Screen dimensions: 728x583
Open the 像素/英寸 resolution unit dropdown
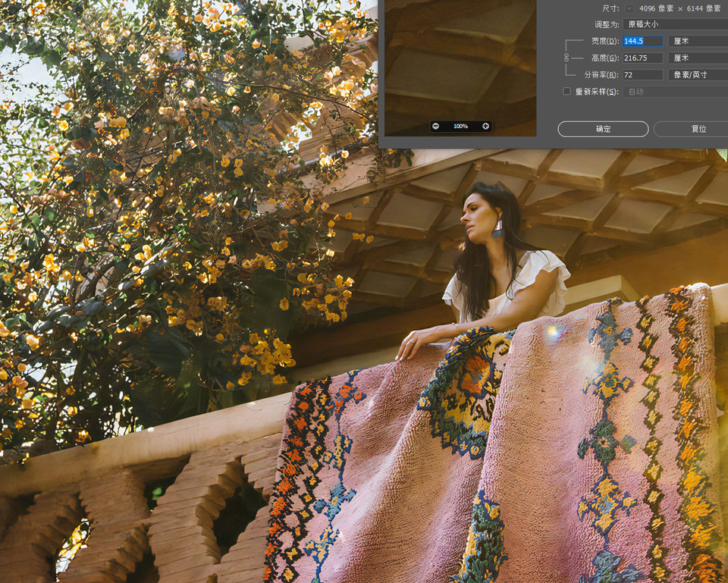(698, 74)
